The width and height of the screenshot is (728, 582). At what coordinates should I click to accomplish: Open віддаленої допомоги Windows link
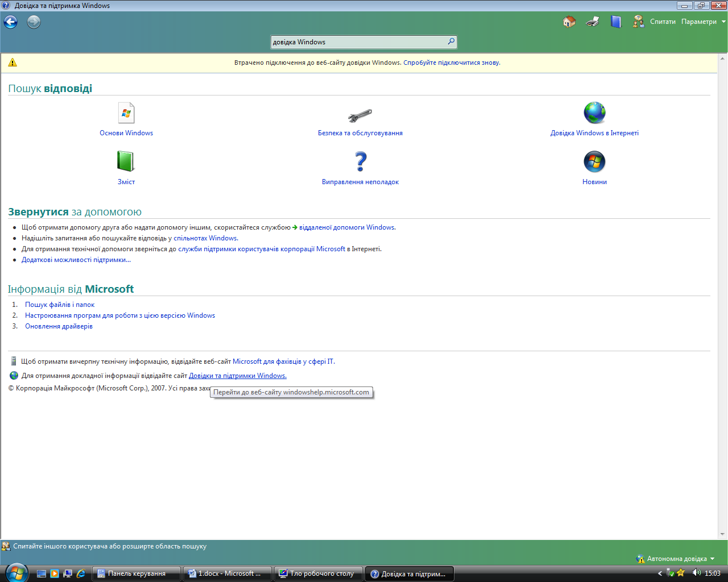(347, 227)
